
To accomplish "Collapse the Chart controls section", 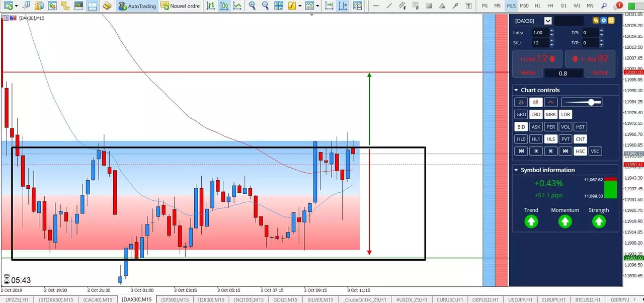I will coord(516,90).
